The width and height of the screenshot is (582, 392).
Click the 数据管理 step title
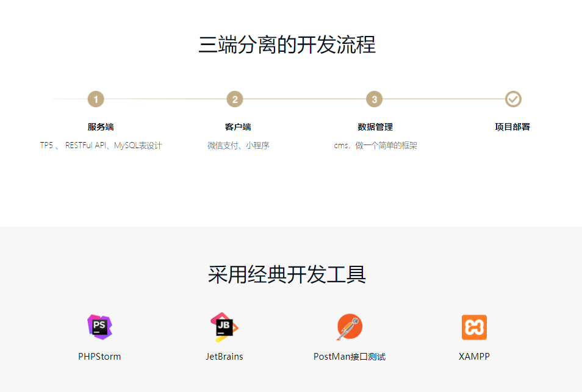pyautogui.click(x=375, y=127)
